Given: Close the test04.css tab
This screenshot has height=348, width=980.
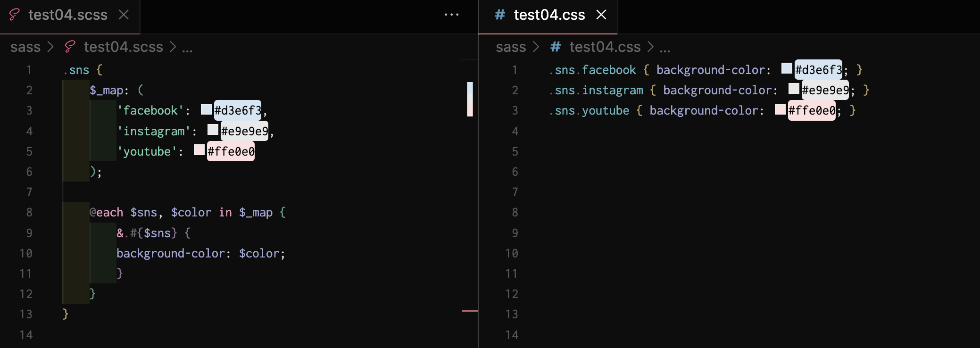Looking at the screenshot, I should coord(601,15).
